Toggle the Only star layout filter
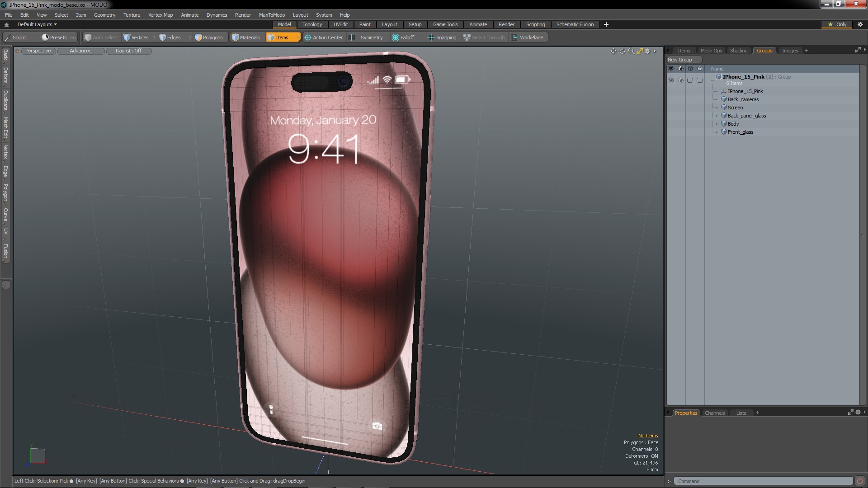This screenshot has height=488, width=868. (x=837, y=24)
